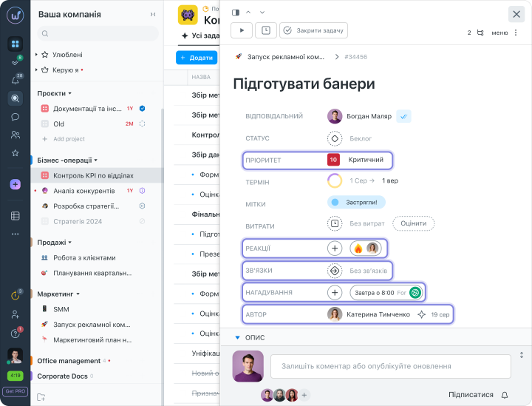Expand the Улюблені tree item
Viewport: 532px width, 406px height.
point(36,55)
